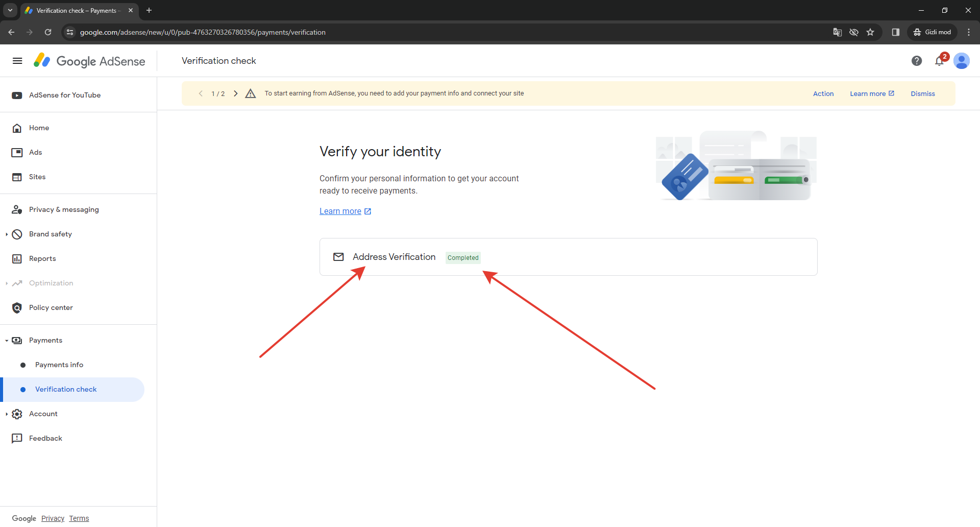This screenshot has height=527, width=980.
Task: Click the 1 / 2 banner counter
Action: (218, 94)
